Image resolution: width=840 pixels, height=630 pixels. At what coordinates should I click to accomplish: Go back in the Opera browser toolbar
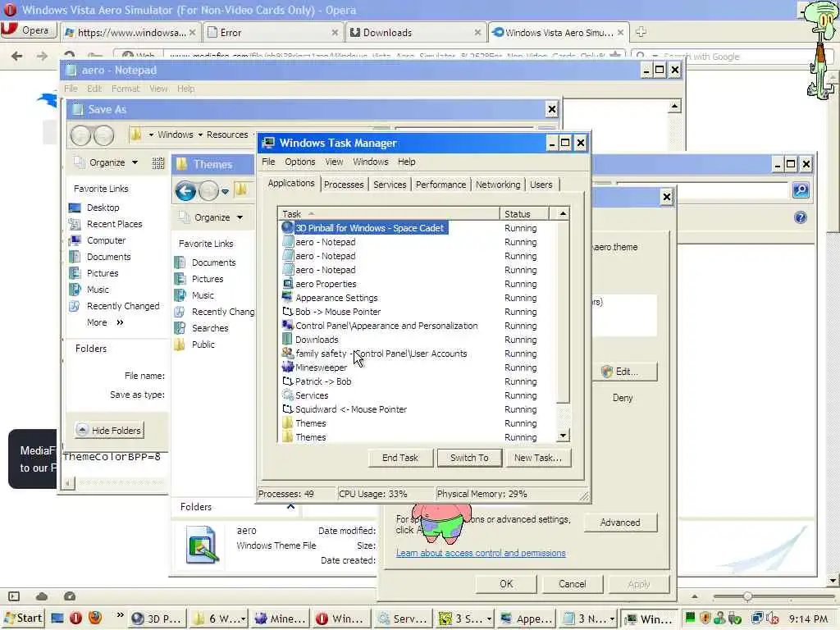pos(17,56)
